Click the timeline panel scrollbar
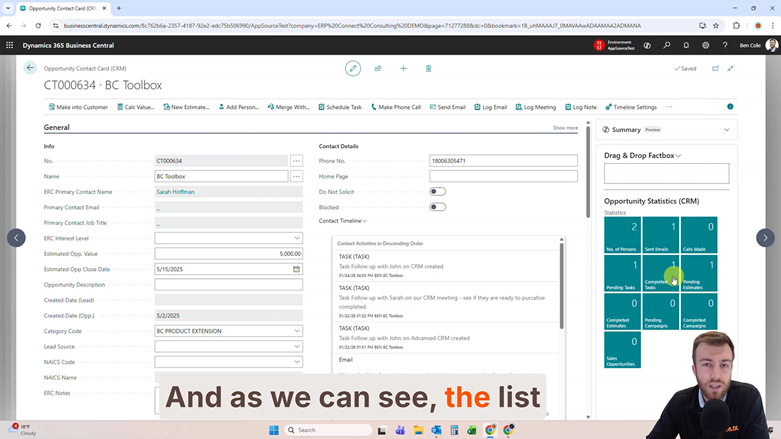Image resolution: width=781 pixels, height=439 pixels. [x=561, y=284]
